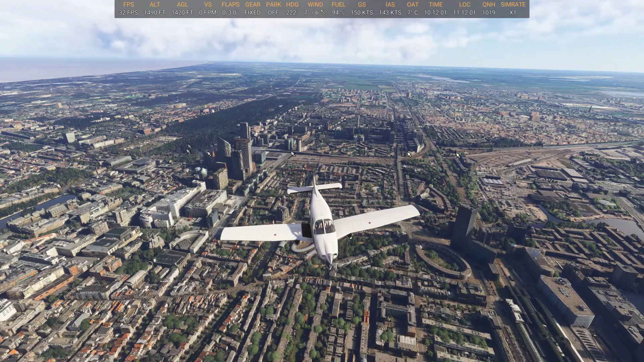Click the LOC local time display
This screenshot has height=362, width=644.
464,12
